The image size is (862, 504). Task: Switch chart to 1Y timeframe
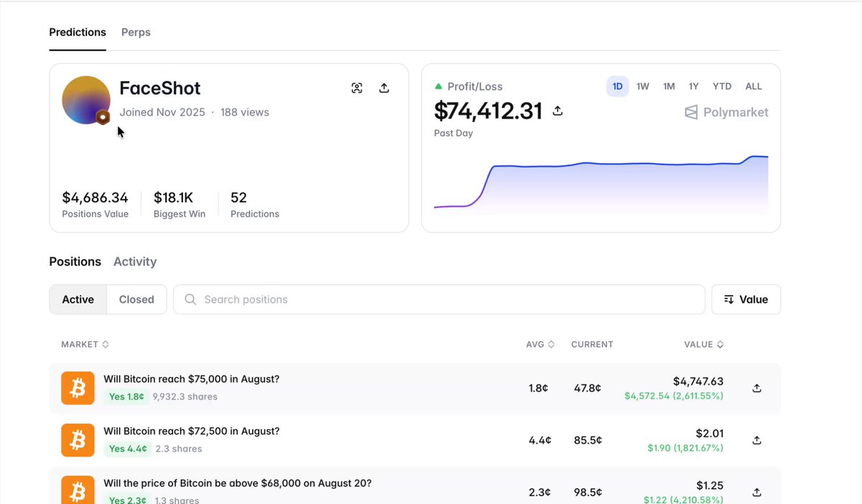694,86
